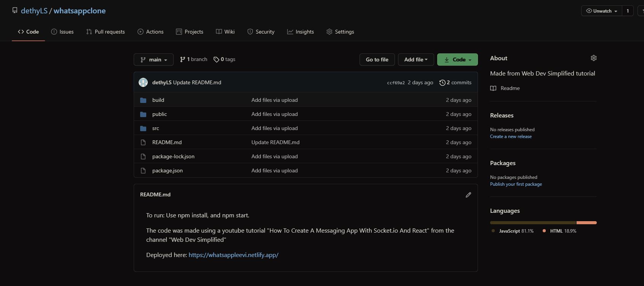Open the 2 commits history link
This screenshot has height=286, width=644.
click(x=455, y=82)
